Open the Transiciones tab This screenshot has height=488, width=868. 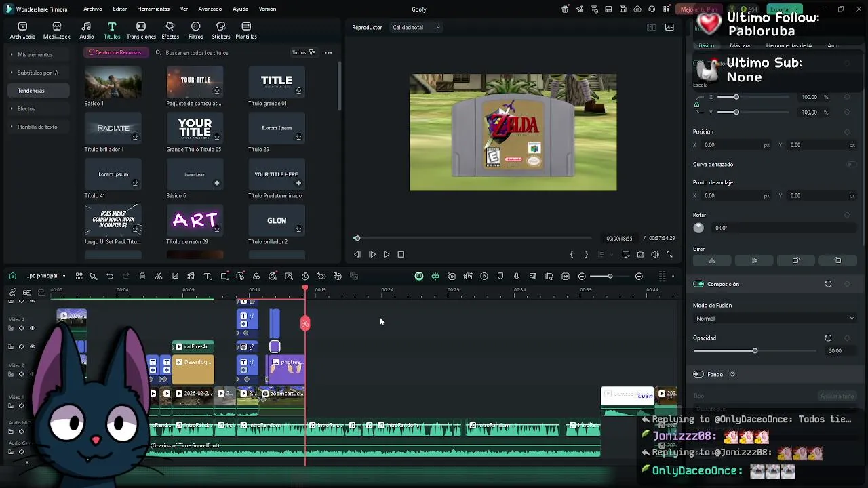click(141, 30)
